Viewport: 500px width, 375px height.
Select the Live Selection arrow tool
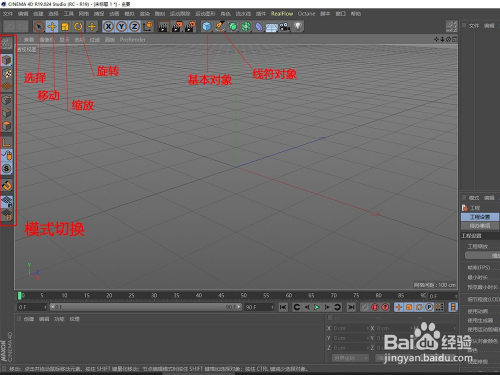click(x=39, y=26)
